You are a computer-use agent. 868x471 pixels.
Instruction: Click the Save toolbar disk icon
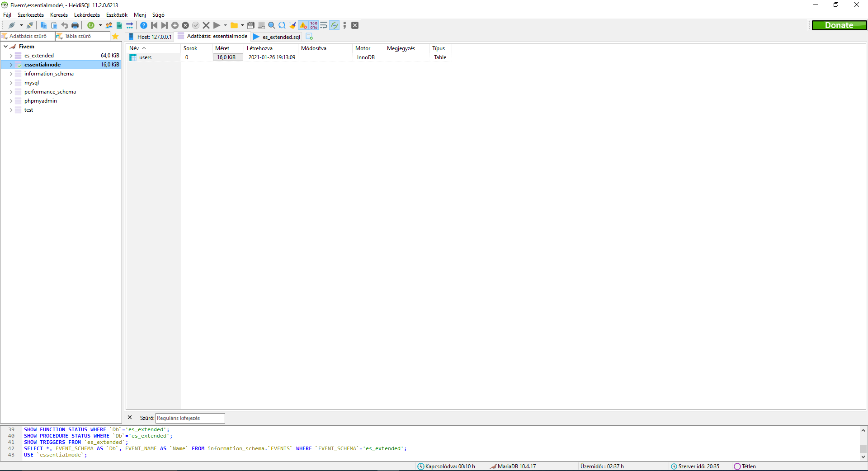click(251, 25)
